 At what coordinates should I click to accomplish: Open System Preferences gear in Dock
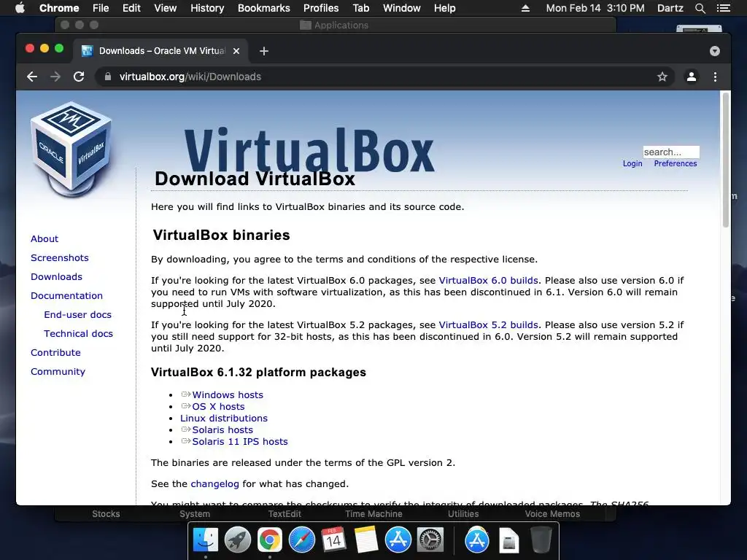430,540
